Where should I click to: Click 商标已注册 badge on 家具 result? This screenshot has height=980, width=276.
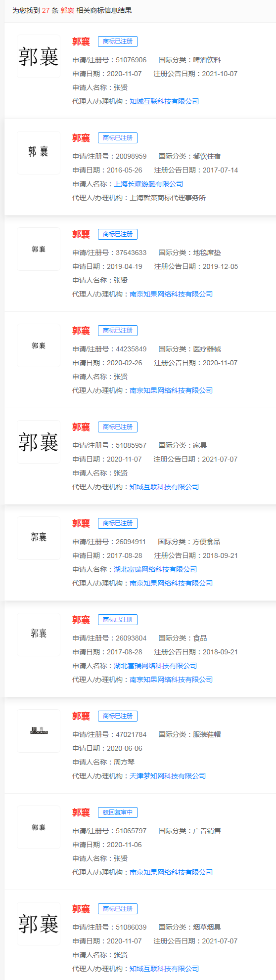click(x=118, y=427)
